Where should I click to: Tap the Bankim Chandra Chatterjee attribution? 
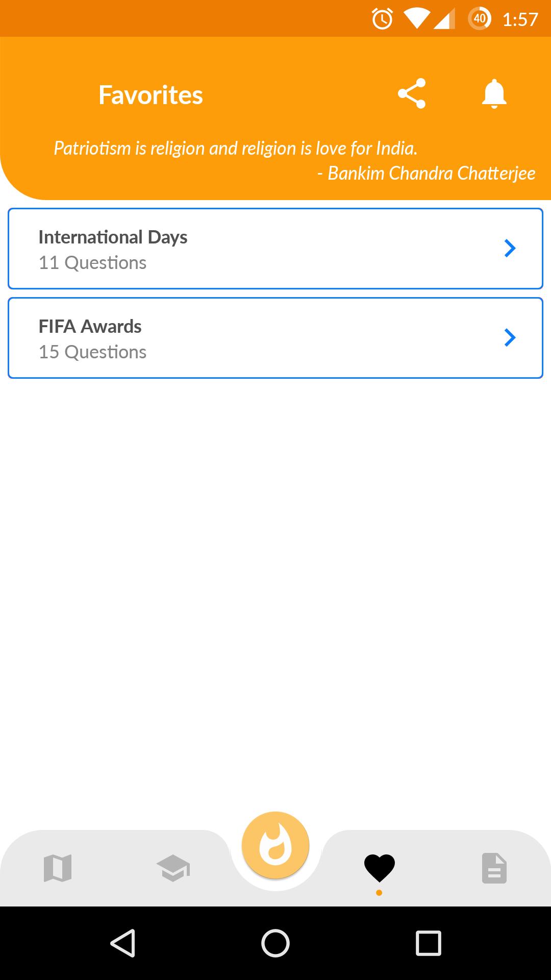tap(427, 174)
